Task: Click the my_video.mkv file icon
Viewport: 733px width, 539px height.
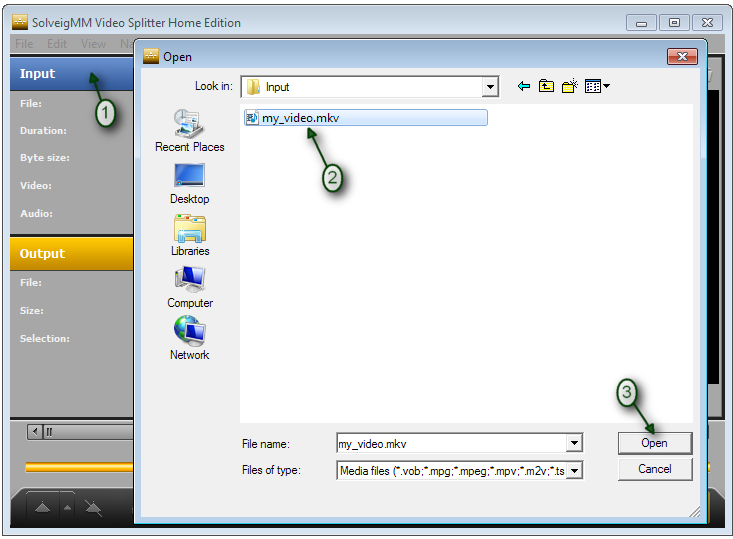Action: (x=252, y=117)
